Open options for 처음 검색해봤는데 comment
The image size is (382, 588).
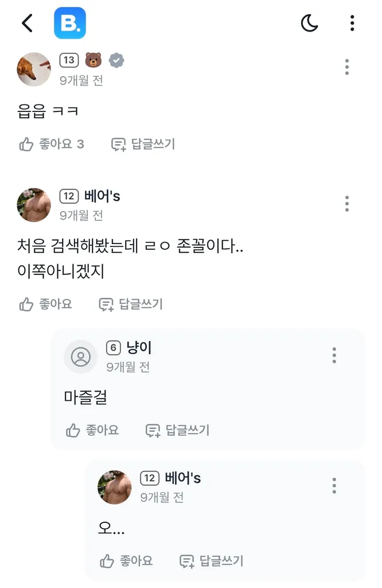point(347,204)
